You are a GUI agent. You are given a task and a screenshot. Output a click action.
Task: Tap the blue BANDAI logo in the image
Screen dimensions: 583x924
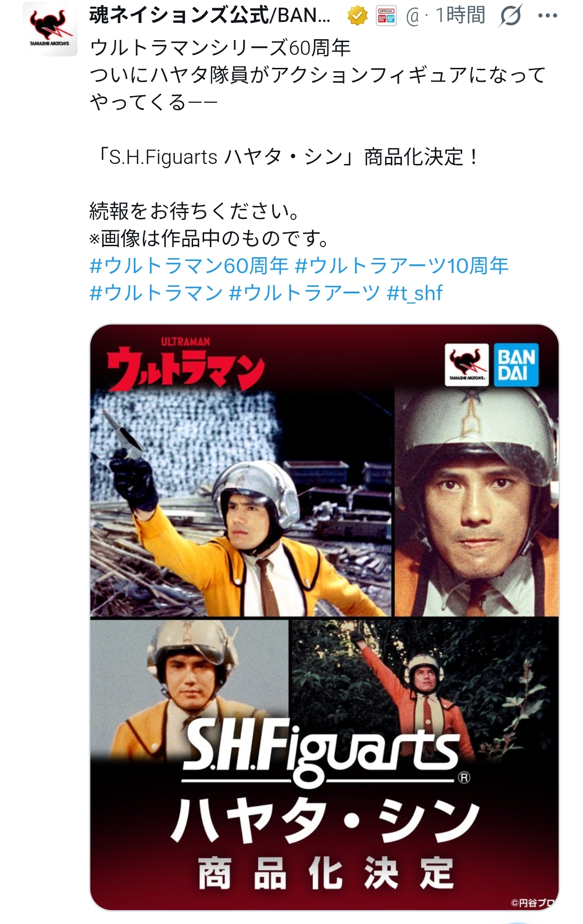(516, 365)
